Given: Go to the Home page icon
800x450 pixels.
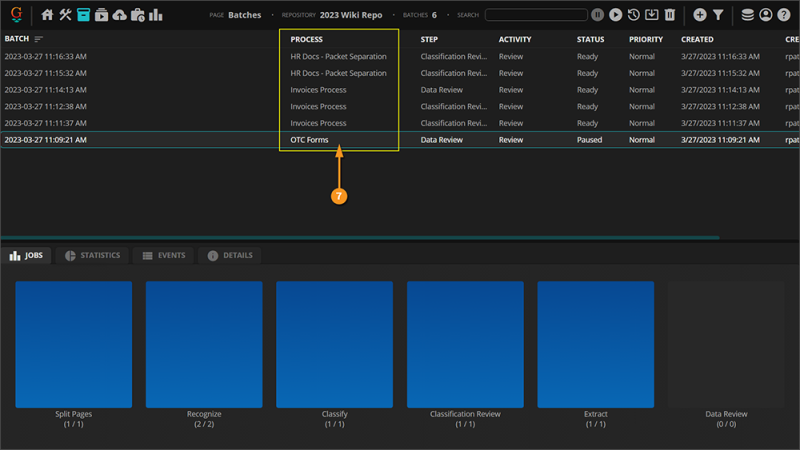Looking at the screenshot, I should 47,15.
